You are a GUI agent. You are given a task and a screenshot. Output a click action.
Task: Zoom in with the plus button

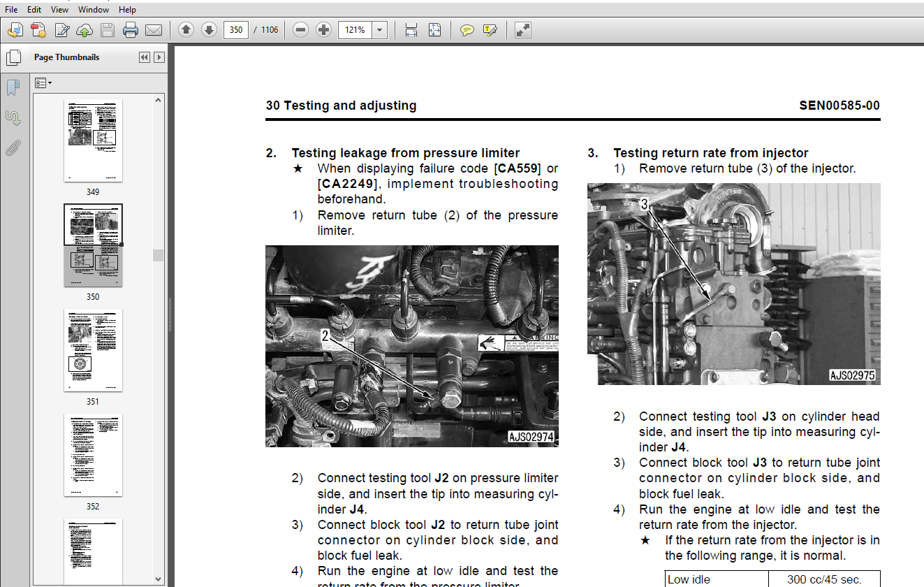click(x=323, y=30)
